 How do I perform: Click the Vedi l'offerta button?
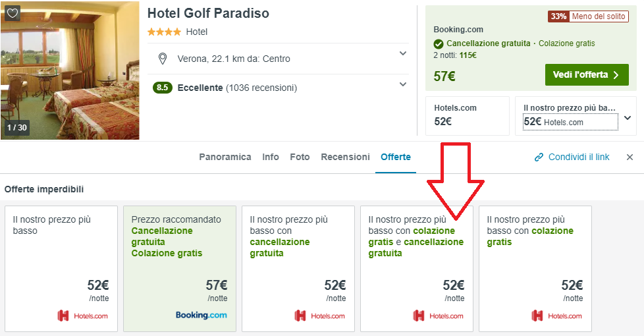(x=586, y=75)
